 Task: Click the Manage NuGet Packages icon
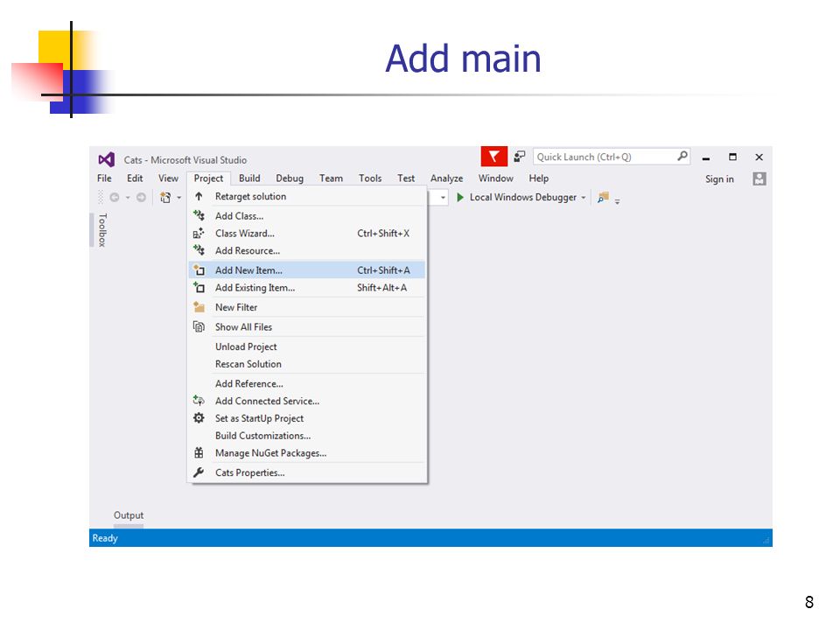coord(199,452)
